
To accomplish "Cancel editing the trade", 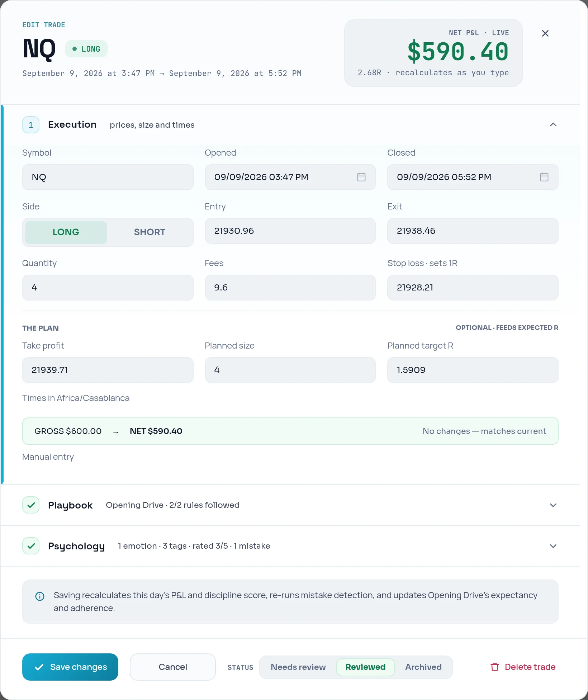I will (173, 667).
